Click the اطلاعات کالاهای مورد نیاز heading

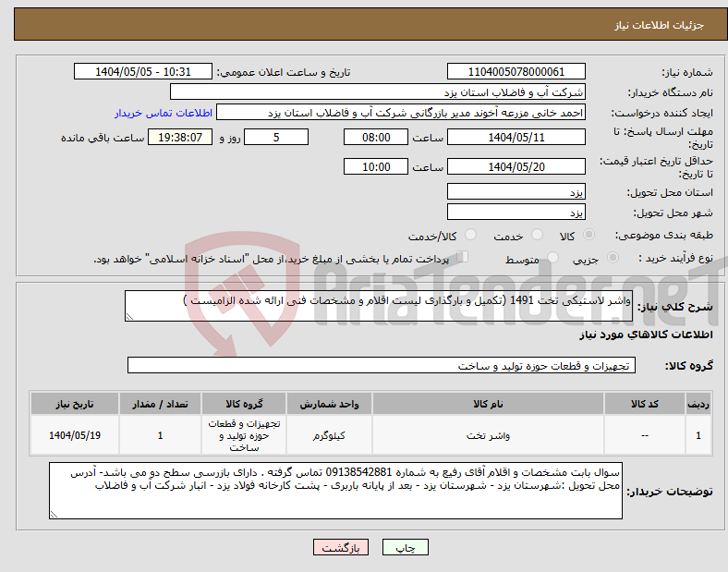(x=646, y=335)
